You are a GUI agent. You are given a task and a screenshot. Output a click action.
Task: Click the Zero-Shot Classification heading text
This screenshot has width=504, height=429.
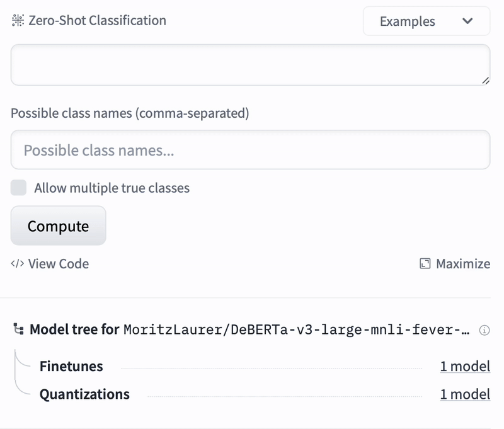point(98,21)
